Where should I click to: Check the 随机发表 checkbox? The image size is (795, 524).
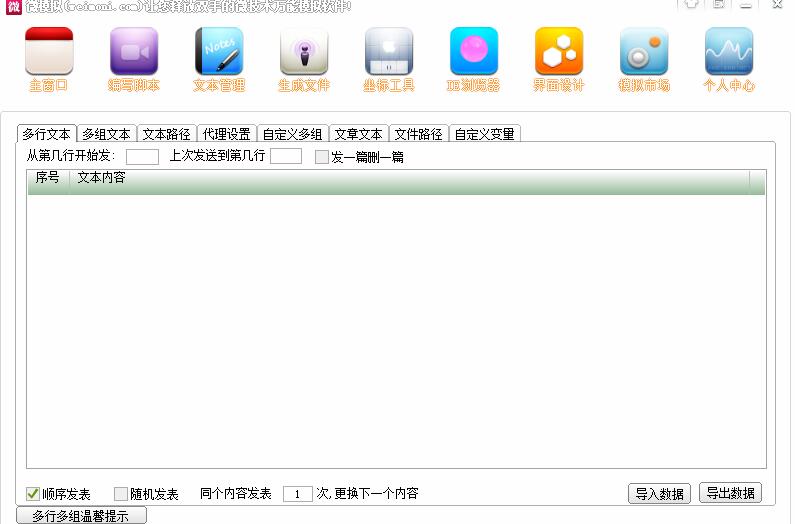tap(121, 494)
